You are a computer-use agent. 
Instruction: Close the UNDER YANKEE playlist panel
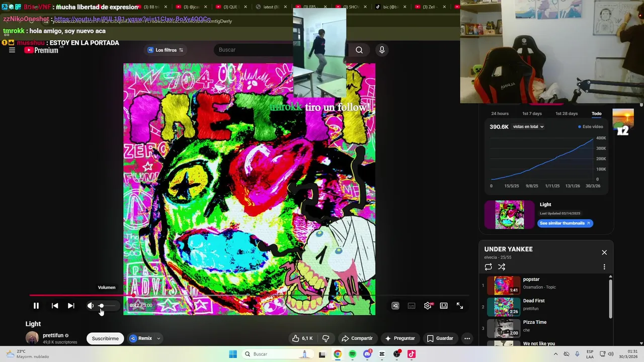tap(604, 252)
